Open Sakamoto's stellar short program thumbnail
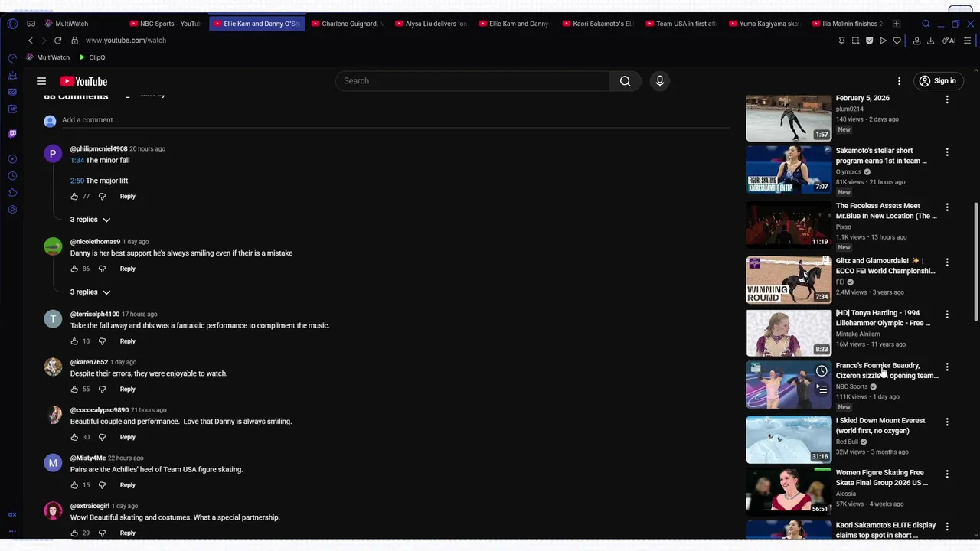Image resolution: width=980 pixels, height=551 pixels. click(789, 170)
